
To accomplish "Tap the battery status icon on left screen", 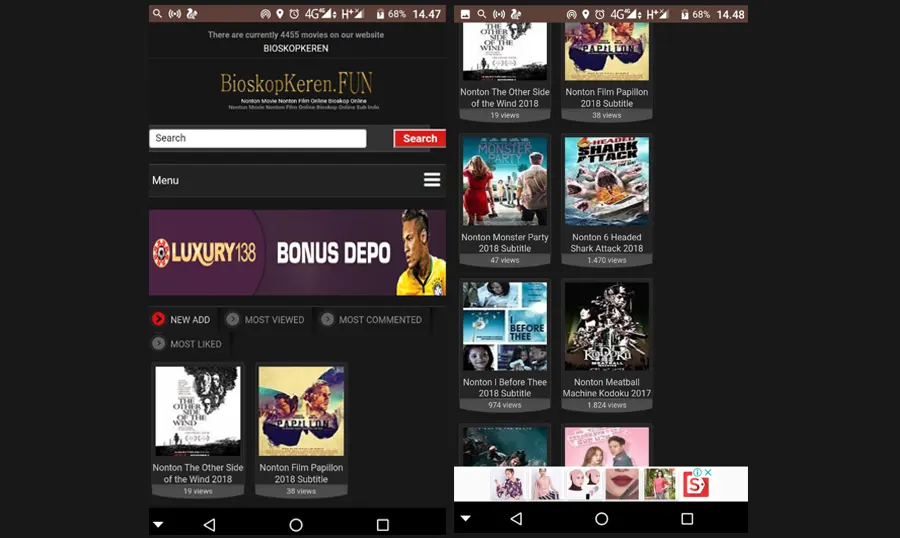I will pos(380,14).
